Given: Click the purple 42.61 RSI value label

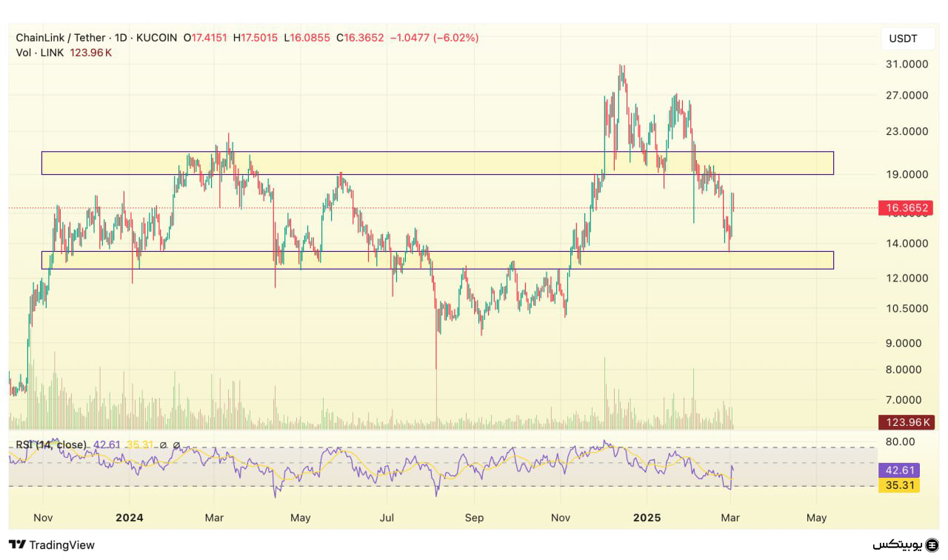Looking at the screenshot, I should pyautogui.click(x=898, y=470).
